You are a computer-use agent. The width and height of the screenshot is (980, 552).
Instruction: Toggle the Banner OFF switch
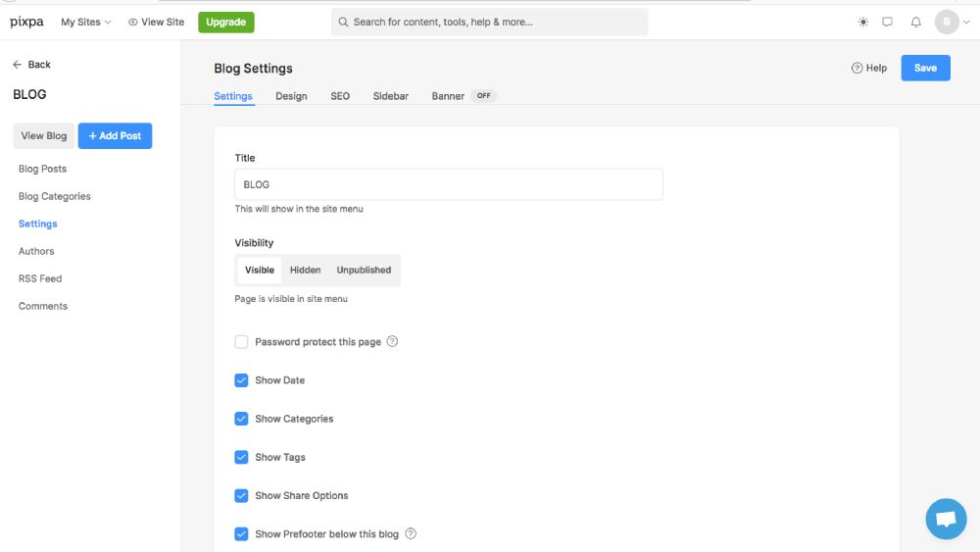[484, 96]
